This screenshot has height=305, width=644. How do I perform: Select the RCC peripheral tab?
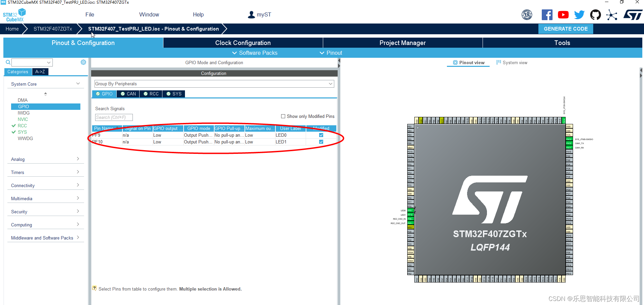pos(151,94)
